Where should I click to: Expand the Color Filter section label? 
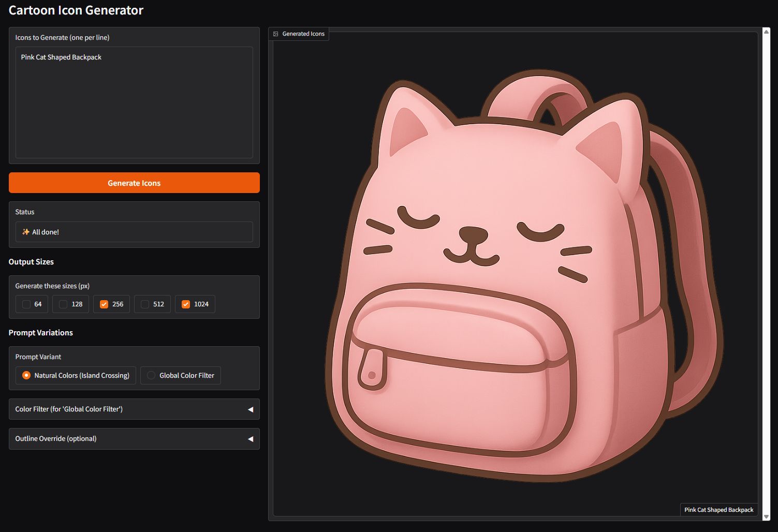click(x=69, y=409)
